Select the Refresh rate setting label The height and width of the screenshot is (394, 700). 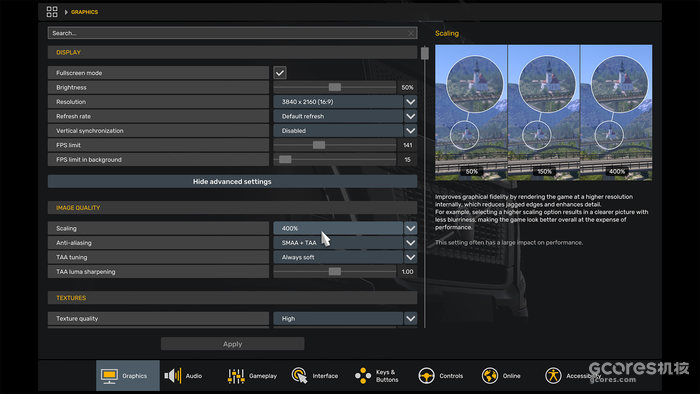coord(73,116)
